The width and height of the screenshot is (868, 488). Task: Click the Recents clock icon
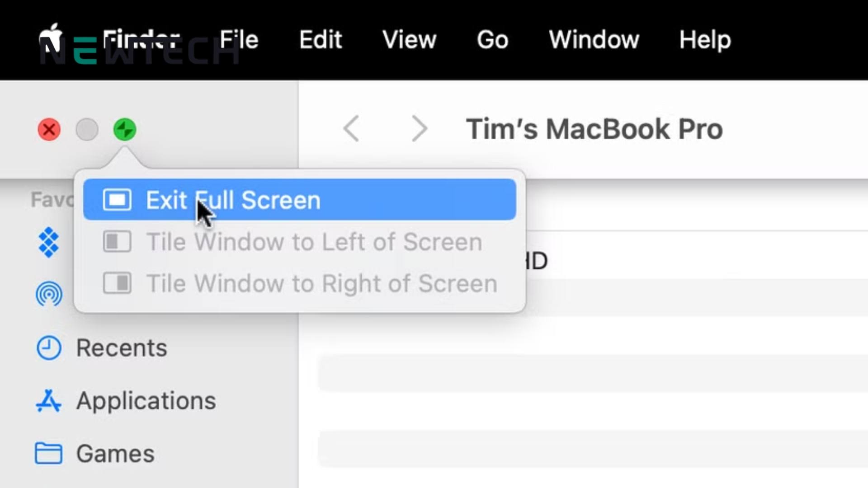click(49, 348)
